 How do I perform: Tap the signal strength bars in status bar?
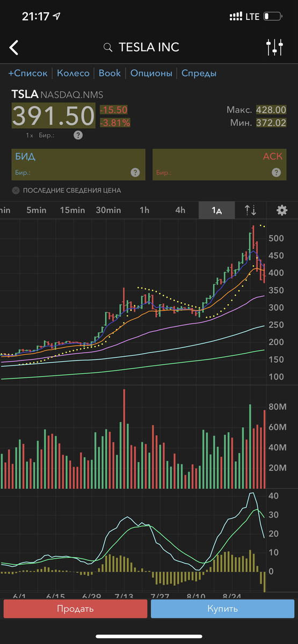point(235,17)
